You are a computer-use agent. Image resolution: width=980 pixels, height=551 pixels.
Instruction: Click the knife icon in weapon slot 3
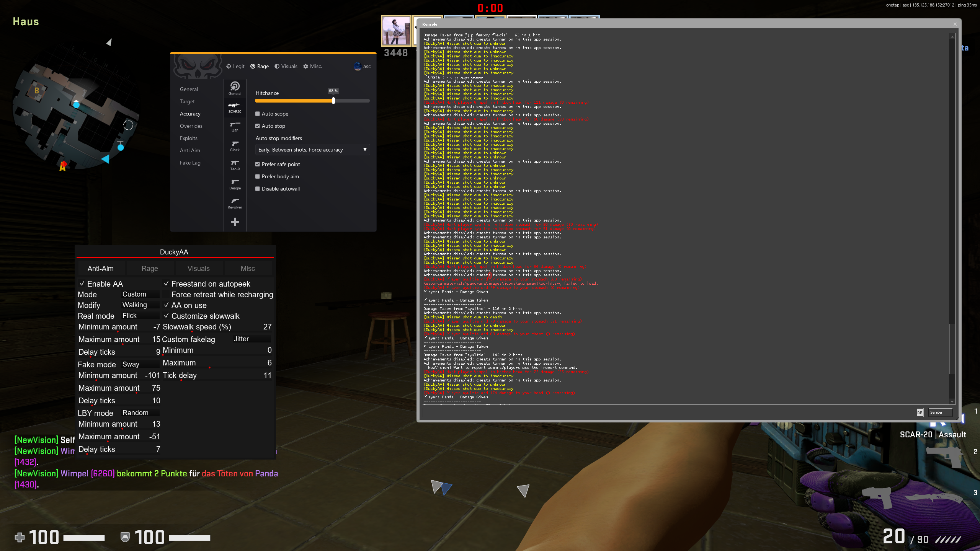933,498
